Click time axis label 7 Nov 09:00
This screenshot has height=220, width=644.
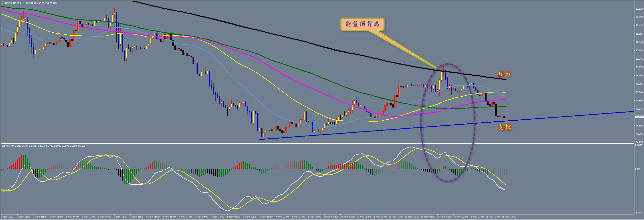(x=201, y=217)
